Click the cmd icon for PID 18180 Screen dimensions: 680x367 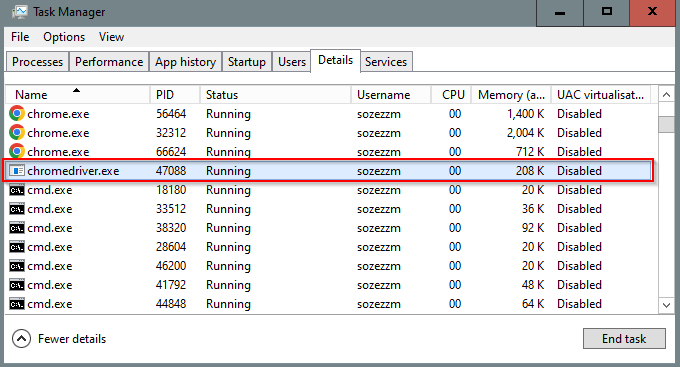[17, 190]
